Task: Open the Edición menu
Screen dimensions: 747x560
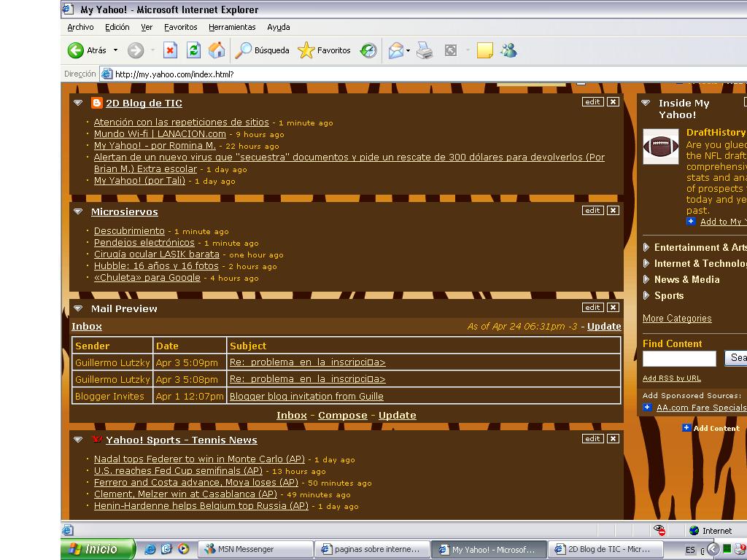Action: click(x=117, y=27)
